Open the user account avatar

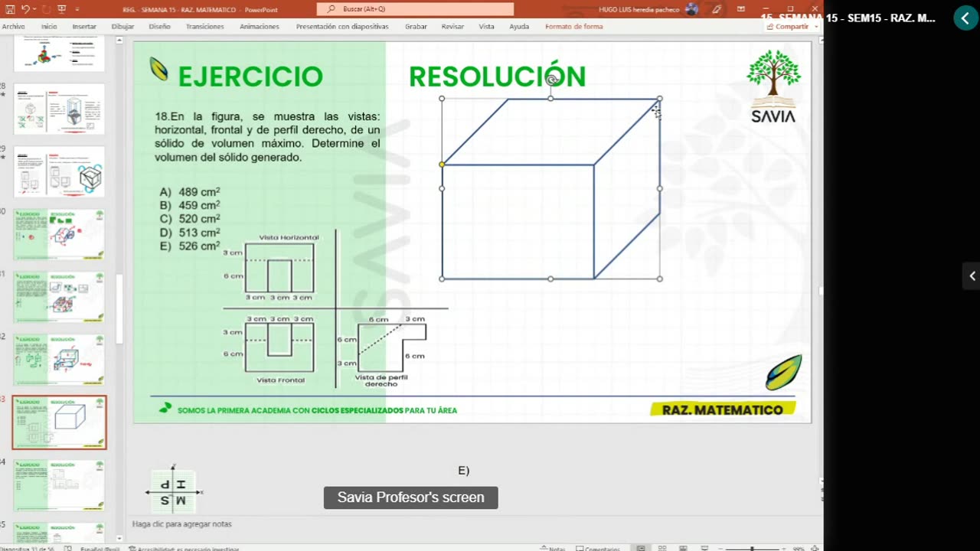coord(692,9)
